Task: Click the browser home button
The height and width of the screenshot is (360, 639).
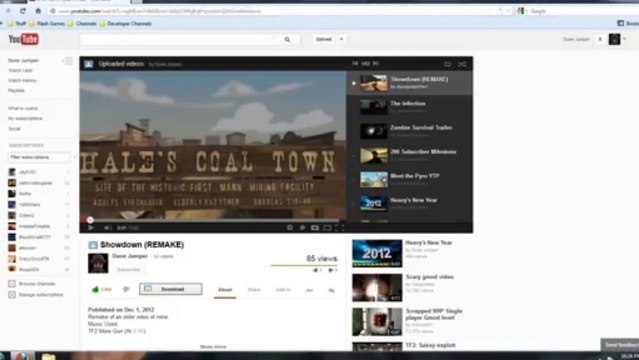Action: (x=38, y=11)
